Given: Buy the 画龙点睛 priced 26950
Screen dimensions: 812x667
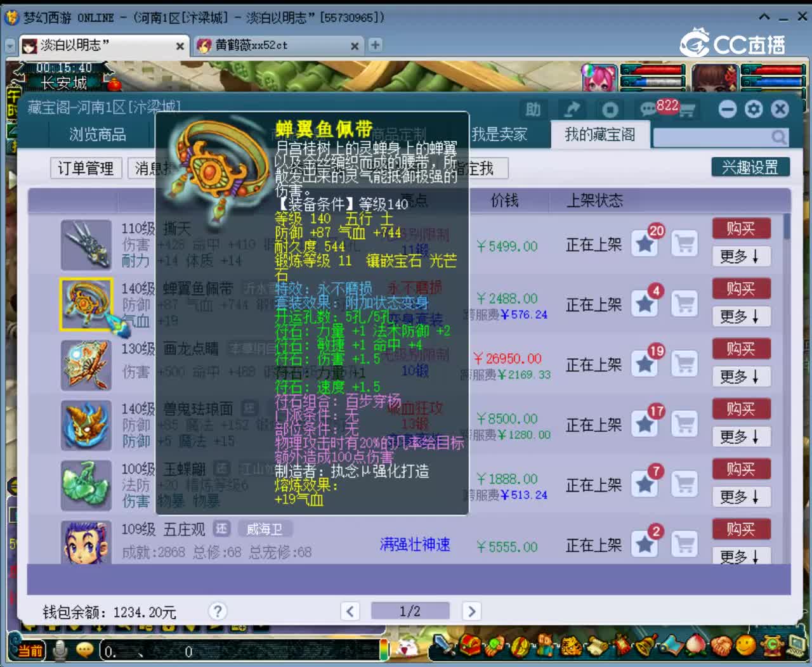Looking at the screenshot, I should click(x=740, y=349).
